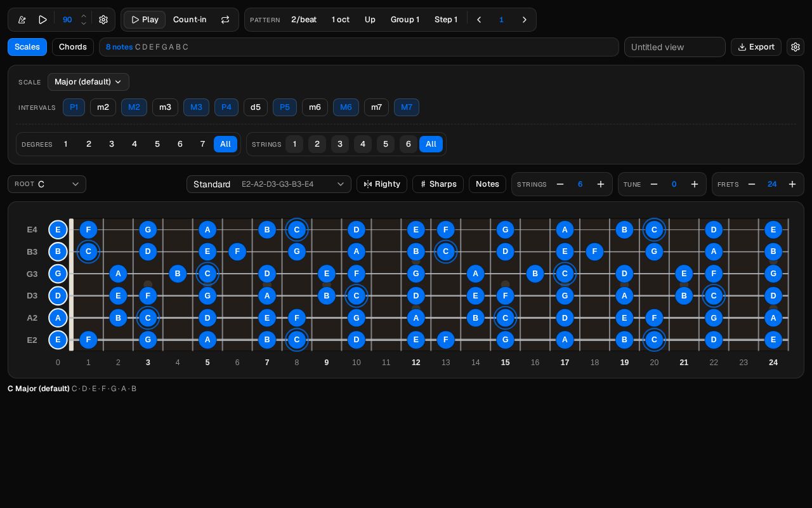This screenshot has height=508, width=812.
Task: Toggle the m7 interval
Action: coord(376,107)
